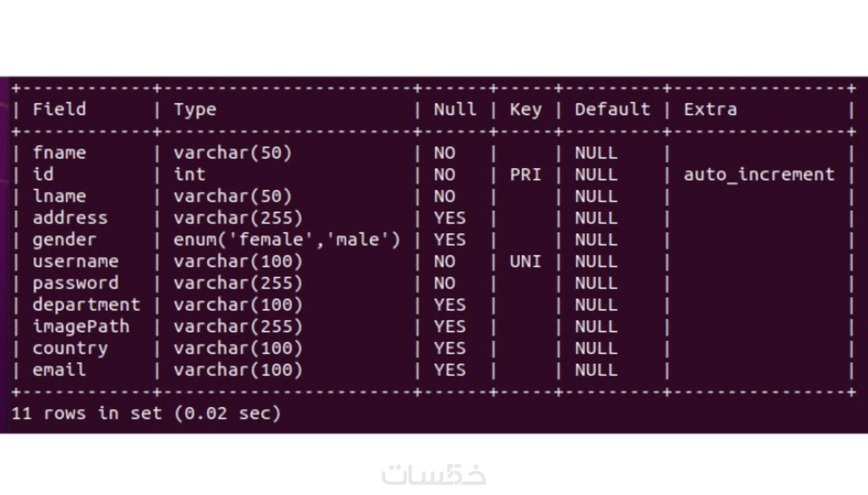Click the Default column header
The width and height of the screenshot is (868, 495).
[613, 109]
